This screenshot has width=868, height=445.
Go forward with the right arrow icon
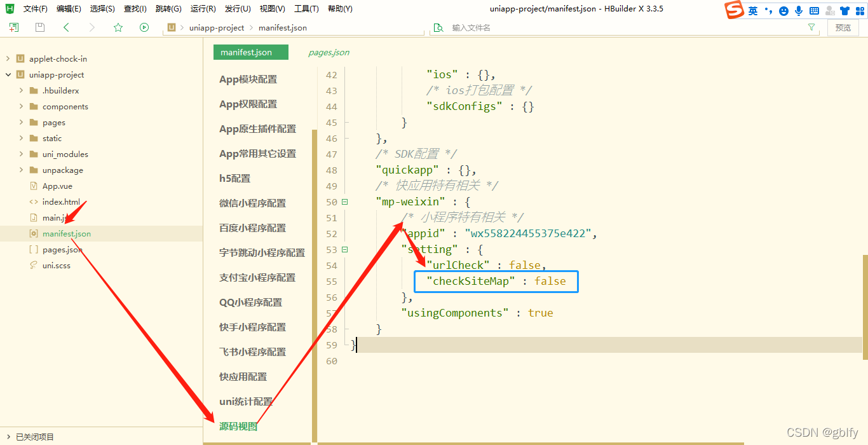point(92,27)
